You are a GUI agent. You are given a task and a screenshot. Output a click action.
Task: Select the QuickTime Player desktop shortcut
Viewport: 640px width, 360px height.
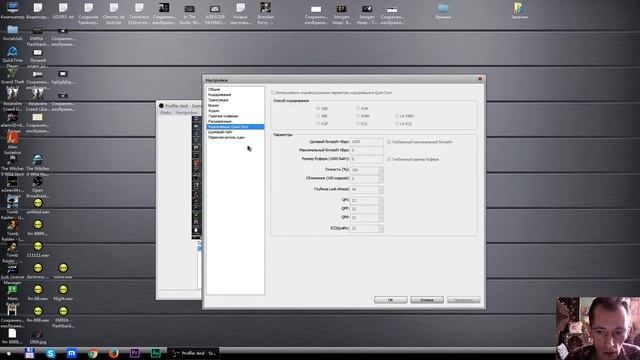[12, 57]
